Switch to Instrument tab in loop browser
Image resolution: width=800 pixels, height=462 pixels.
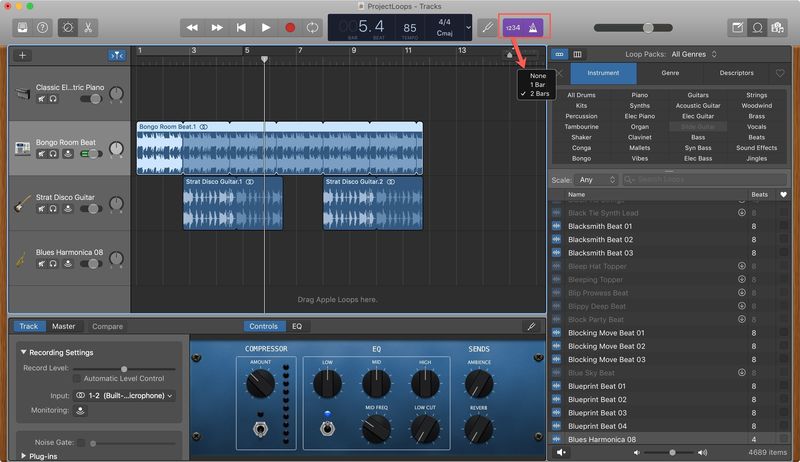pos(603,73)
